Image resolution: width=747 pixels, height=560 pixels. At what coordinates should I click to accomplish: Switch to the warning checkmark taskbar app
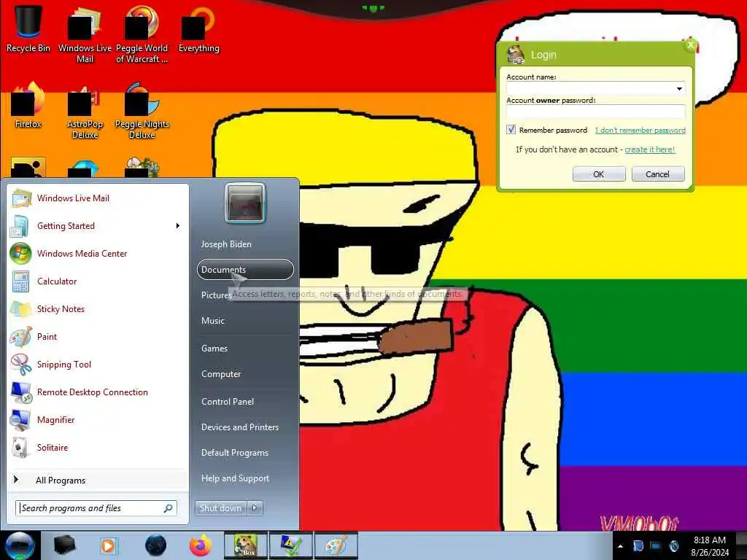click(290, 545)
